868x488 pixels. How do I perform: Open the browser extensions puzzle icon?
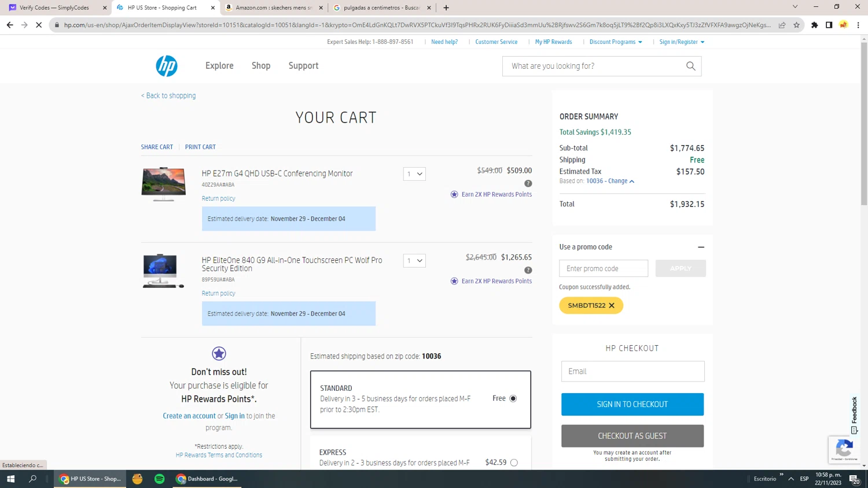pos(815,25)
